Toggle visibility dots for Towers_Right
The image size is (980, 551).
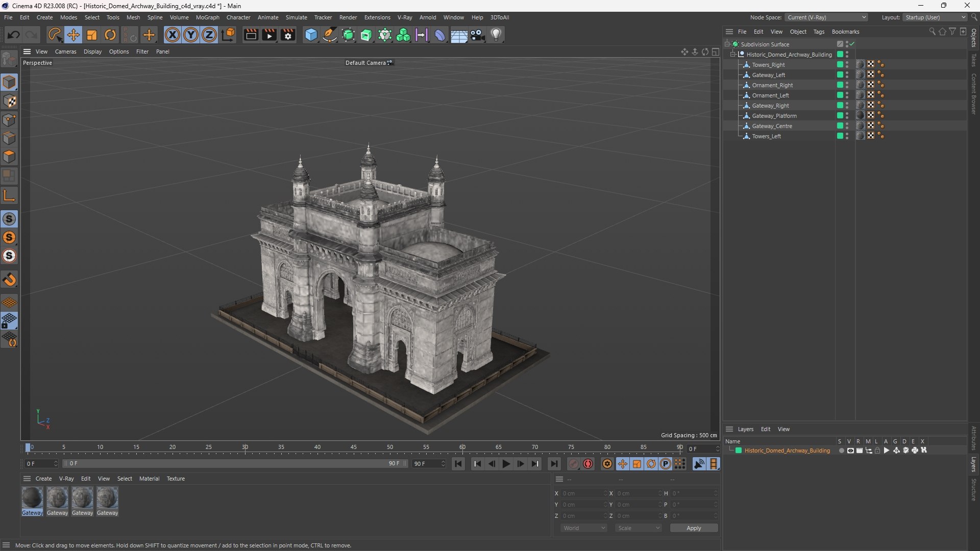847,65
